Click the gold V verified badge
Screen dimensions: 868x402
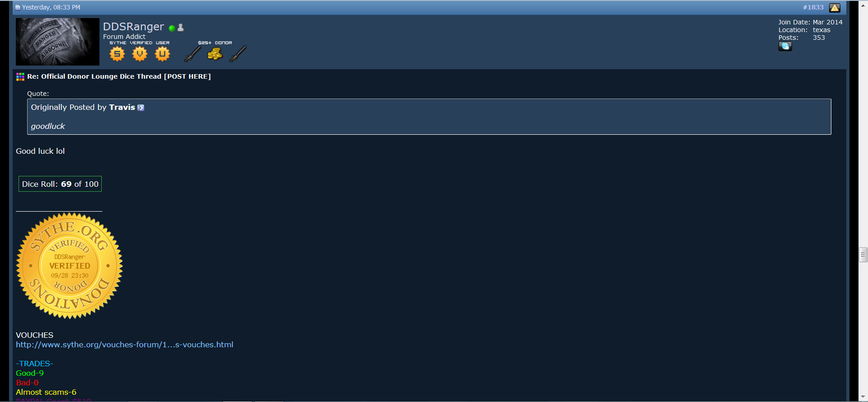click(140, 54)
